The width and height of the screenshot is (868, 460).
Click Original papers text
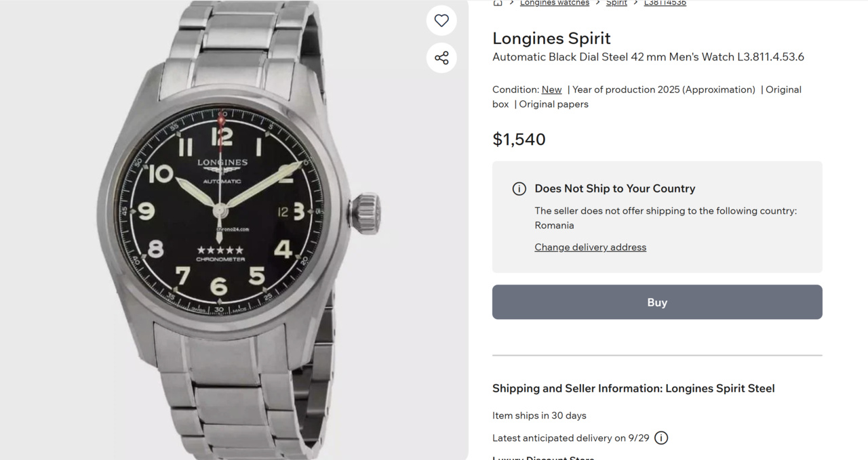(x=553, y=104)
